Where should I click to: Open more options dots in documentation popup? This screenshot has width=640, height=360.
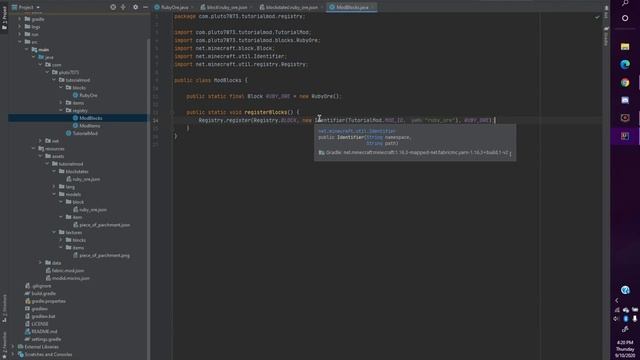(511, 153)
